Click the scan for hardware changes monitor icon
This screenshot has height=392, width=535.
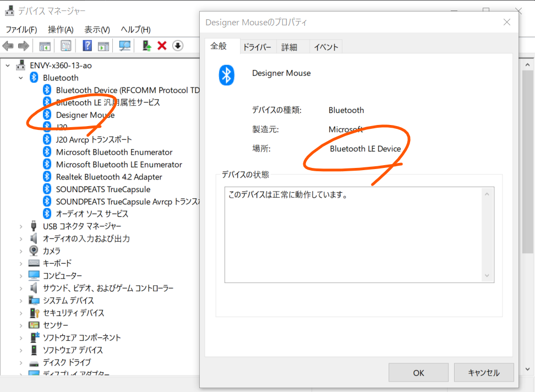pos(124,46)
